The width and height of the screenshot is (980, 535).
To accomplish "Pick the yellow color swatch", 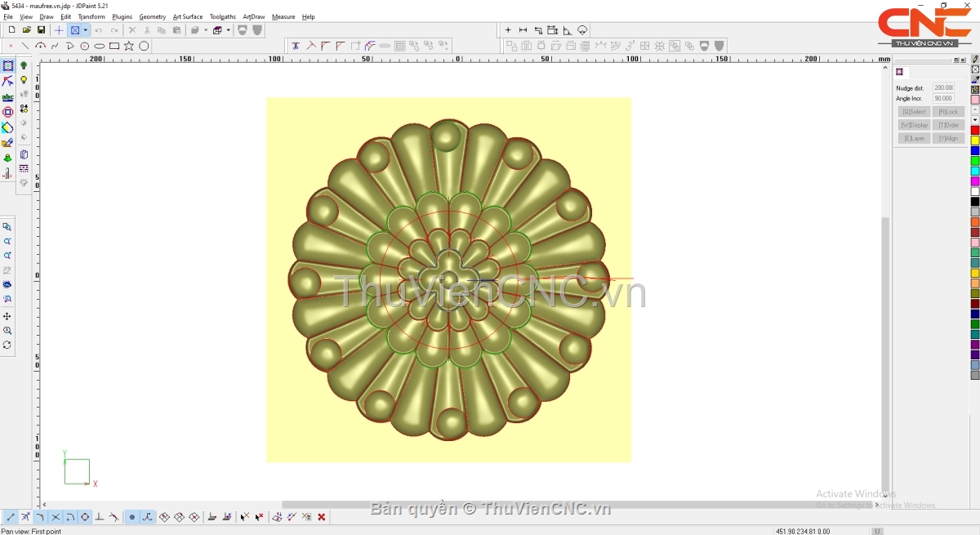I will [975, 140].
